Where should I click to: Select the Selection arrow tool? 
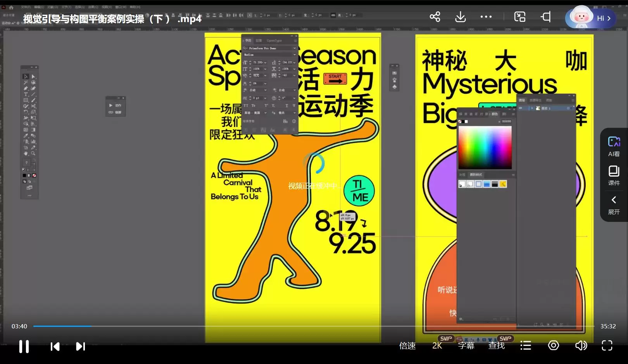26,77
